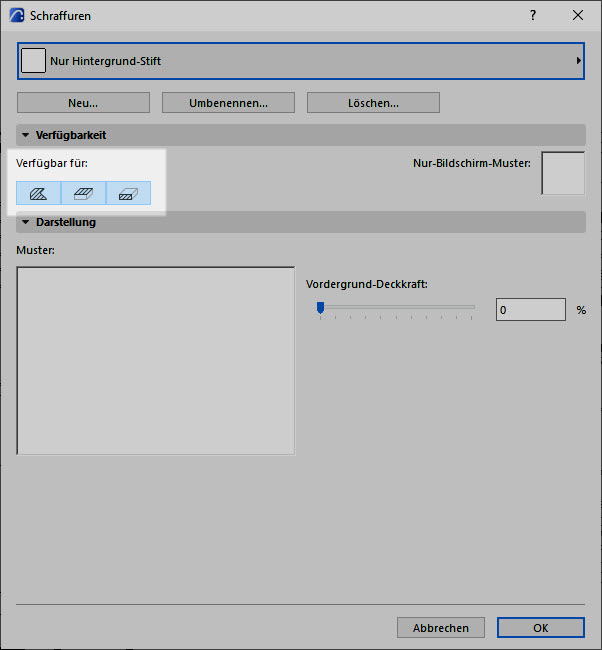Click the Vordergrund-Deckkraft slider handle
This screenshot has width=602, height=650.
pos(320,309)
